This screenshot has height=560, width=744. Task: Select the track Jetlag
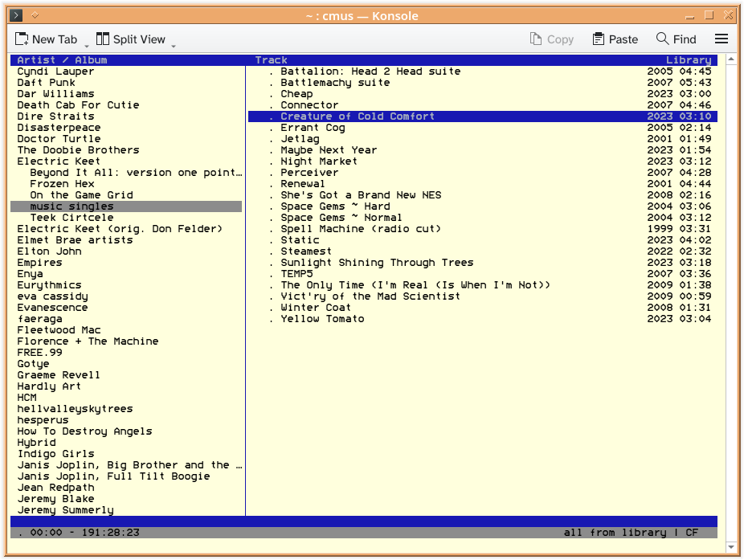(x=483, y=138)
